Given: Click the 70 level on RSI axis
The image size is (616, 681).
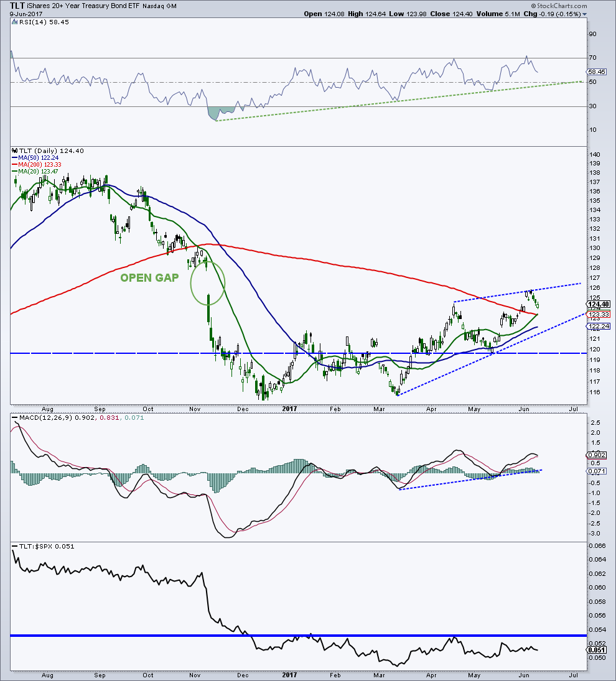Looking at the screenshot, I should pyautogui.click(x=593, y=58).
